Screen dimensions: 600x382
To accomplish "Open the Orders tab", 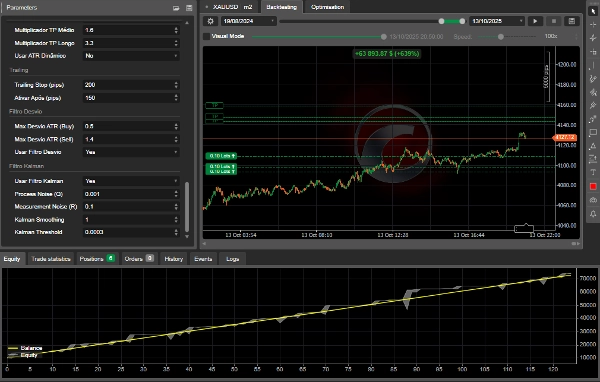I will 139,259.
